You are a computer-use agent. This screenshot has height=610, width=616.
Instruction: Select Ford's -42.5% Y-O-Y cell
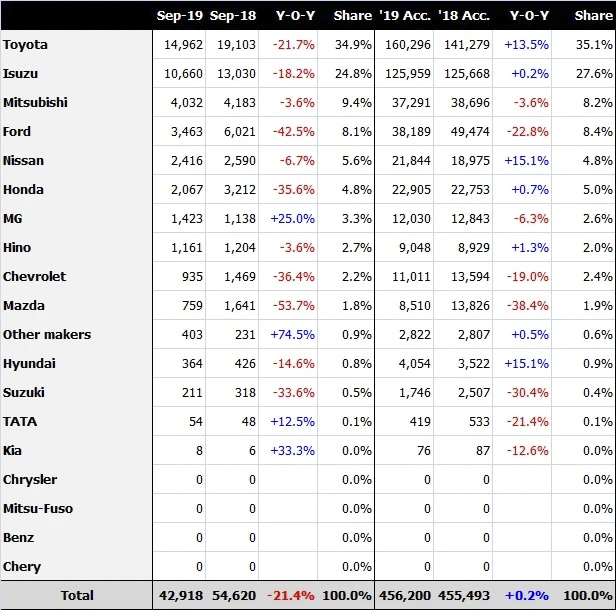294,132
